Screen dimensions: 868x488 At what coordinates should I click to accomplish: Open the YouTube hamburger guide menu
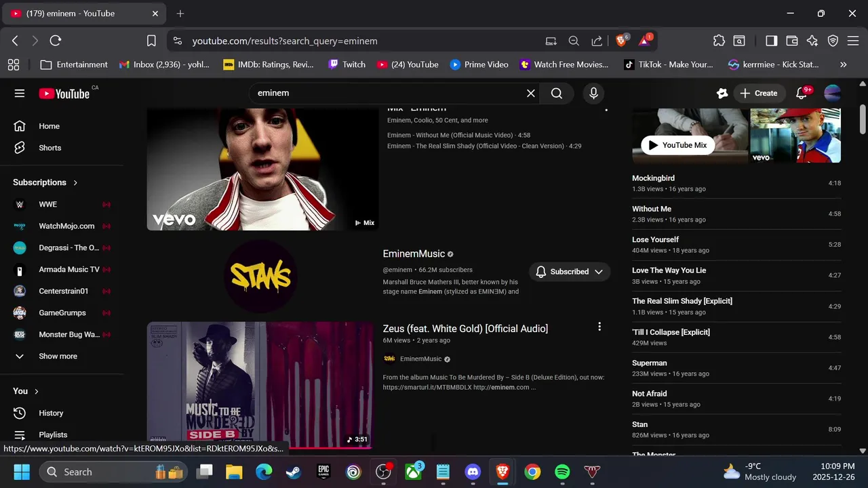pyautogui.click(x=20, y=94)
